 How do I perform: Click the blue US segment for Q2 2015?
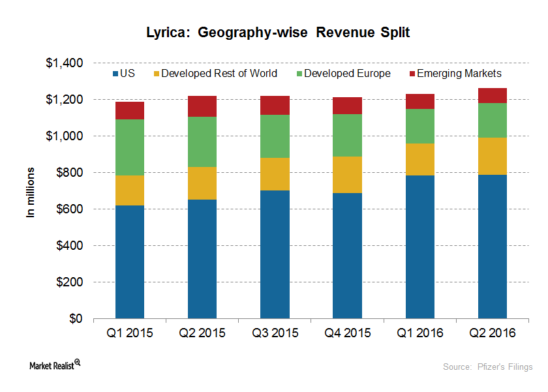202,259
